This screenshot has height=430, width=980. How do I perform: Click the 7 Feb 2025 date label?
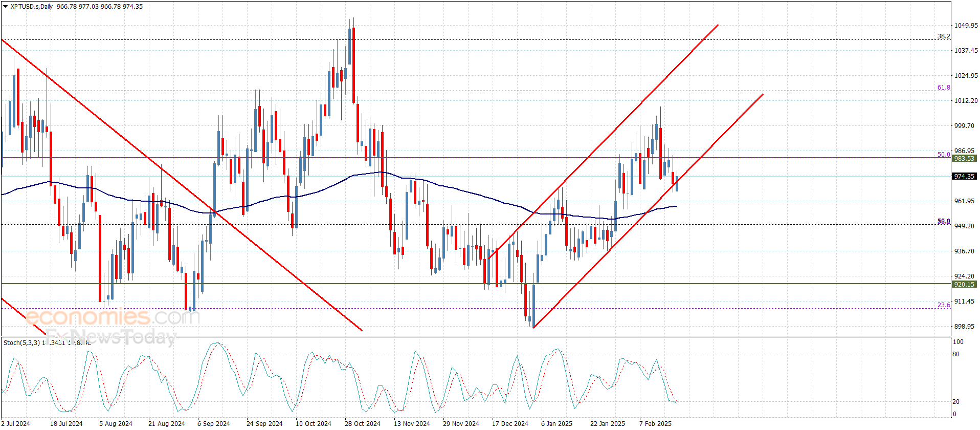pos(655,423)
